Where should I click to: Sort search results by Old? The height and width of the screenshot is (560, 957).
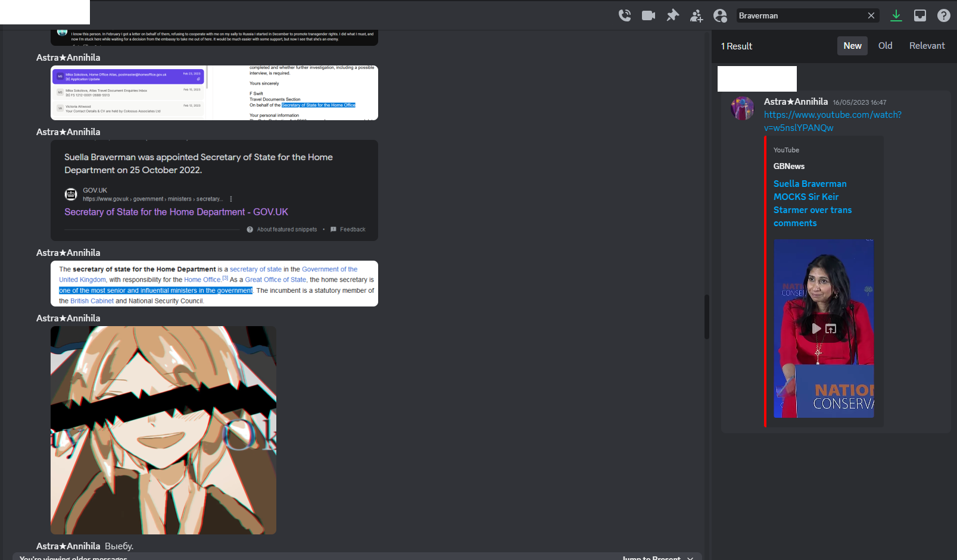(x=886, y=46)
